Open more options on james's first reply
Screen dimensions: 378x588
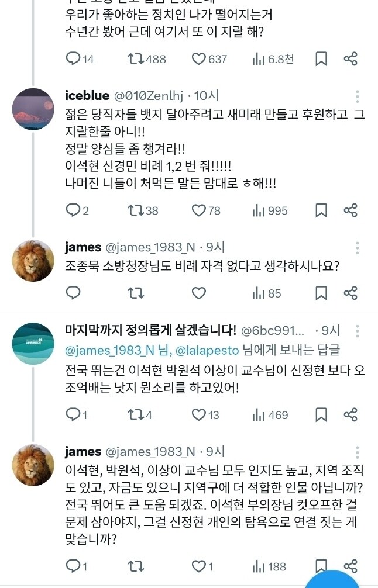[x=357, y=245]
